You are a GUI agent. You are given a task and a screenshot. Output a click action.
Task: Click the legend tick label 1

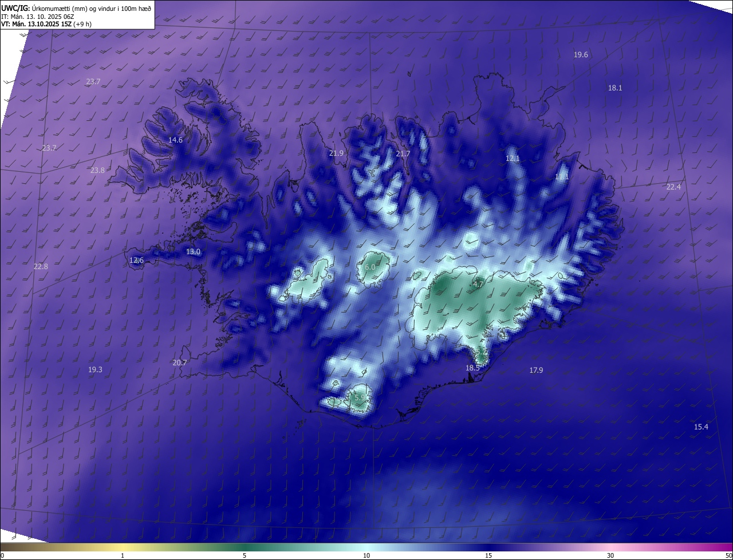[x=123, y=555]
